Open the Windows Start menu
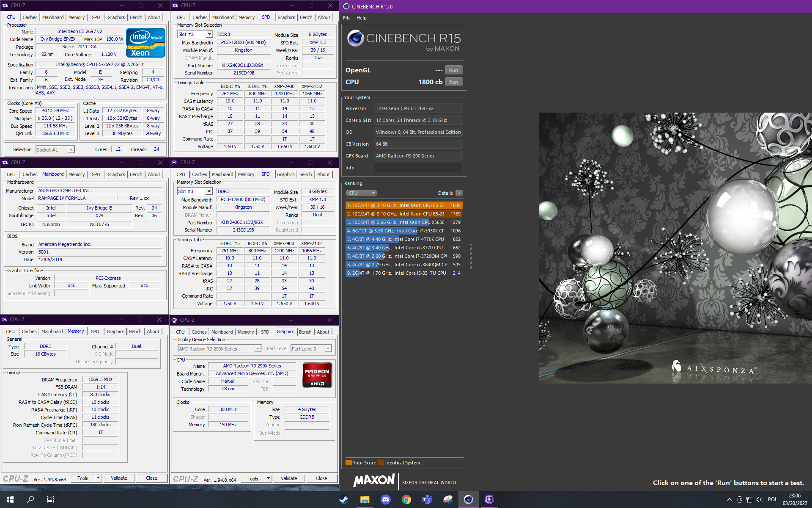The image size is (812, 508). (x=10, y=500)
